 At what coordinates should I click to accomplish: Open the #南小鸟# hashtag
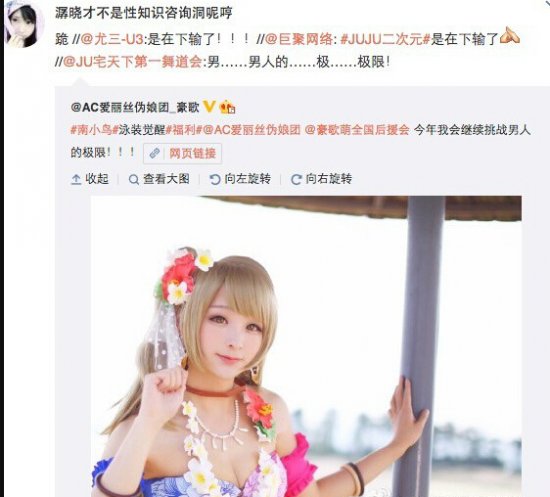click(91, 130)
